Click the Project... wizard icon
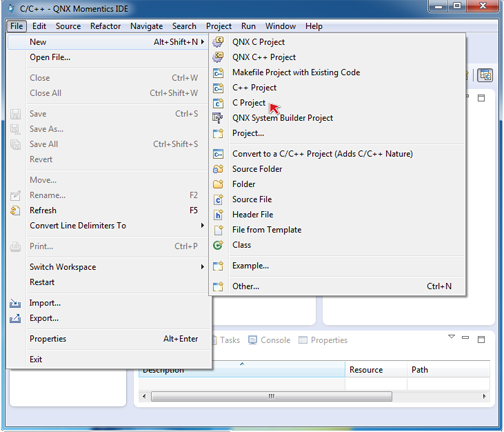The image size is (504, 432). click(218, 133)
